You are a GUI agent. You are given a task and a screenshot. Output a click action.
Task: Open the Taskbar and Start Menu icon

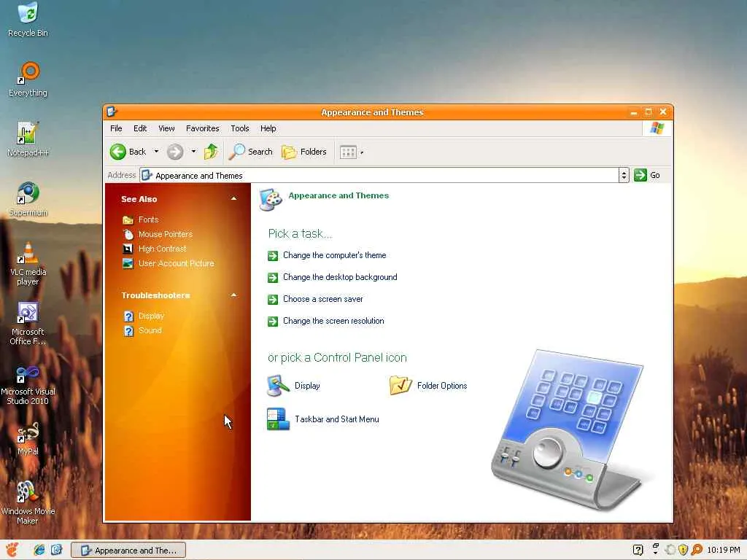323,419
